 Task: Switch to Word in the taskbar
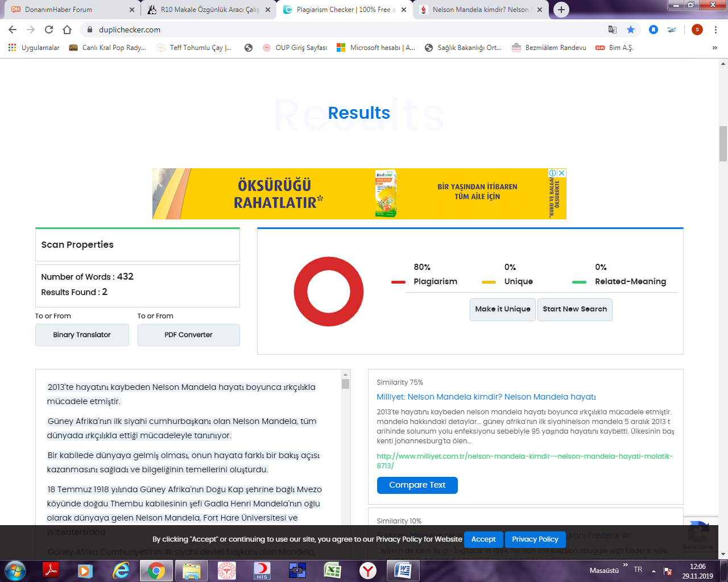403,570
